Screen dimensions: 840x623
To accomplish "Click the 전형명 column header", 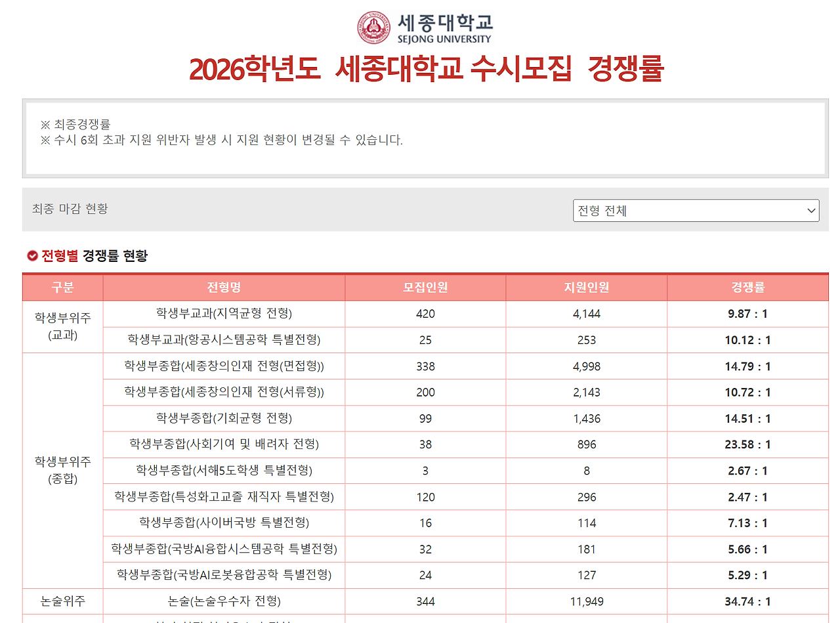I will point(224,288).
